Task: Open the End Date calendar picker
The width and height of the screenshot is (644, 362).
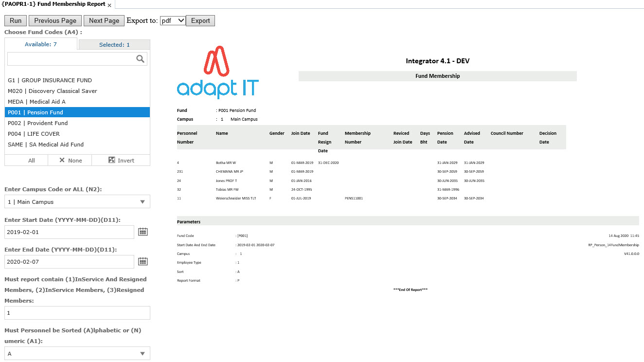Action: click(x=143, y=262)
